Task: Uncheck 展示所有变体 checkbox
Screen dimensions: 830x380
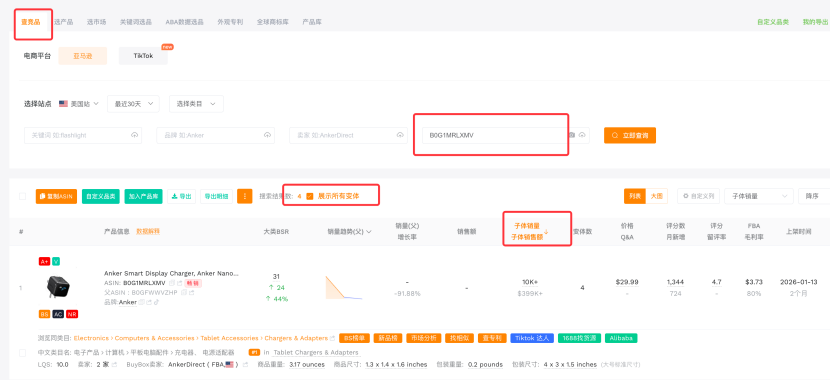Action: [x=310, y=196]
